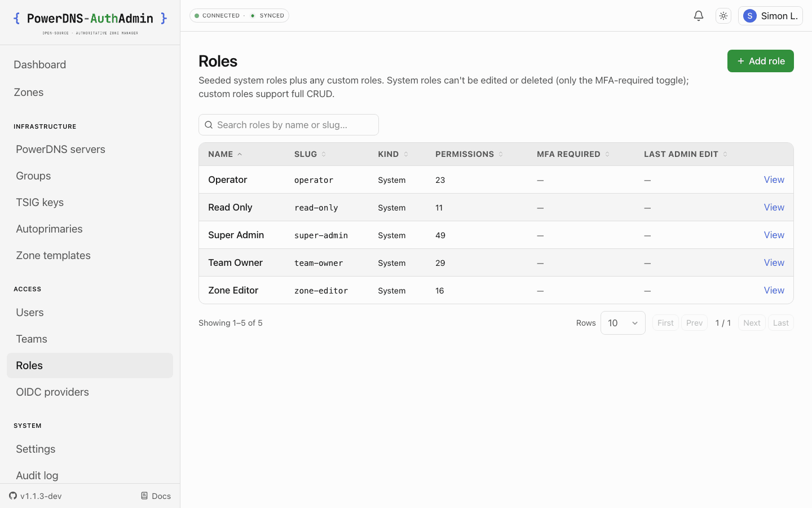Open the Rows per page dropdown
Screen dimensions: 812x508
623,323
